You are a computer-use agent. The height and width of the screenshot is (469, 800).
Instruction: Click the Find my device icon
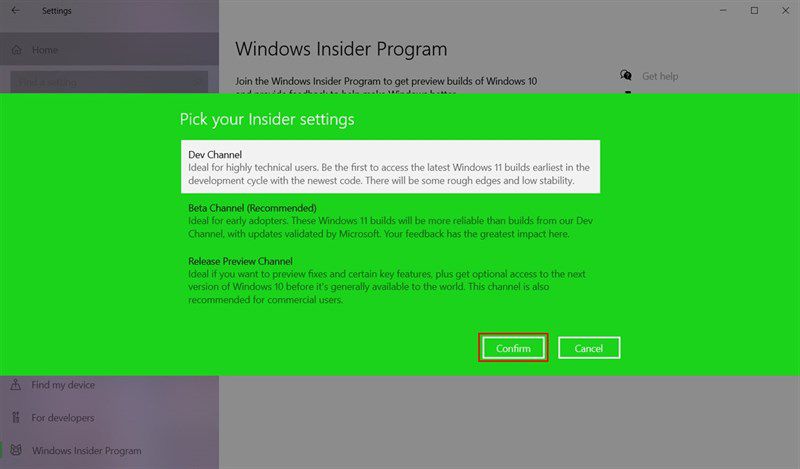[x=16, y=384]
